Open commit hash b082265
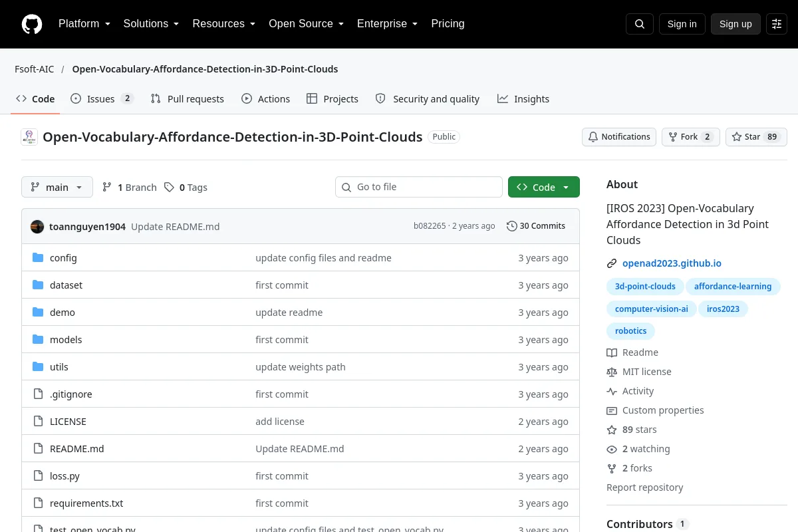Image resolution: width=798 pixels, height=532 pixels. (x=430, y=226)
